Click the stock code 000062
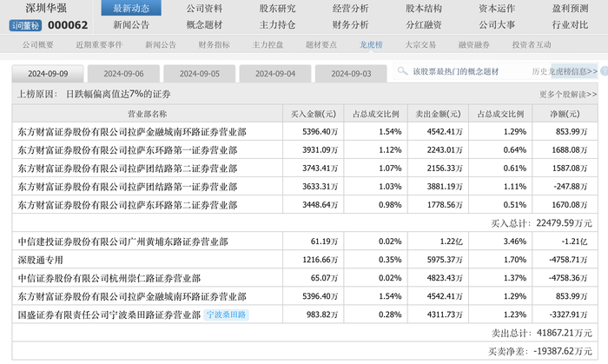This screenshot has width=608, height=364. pos(68,25)
